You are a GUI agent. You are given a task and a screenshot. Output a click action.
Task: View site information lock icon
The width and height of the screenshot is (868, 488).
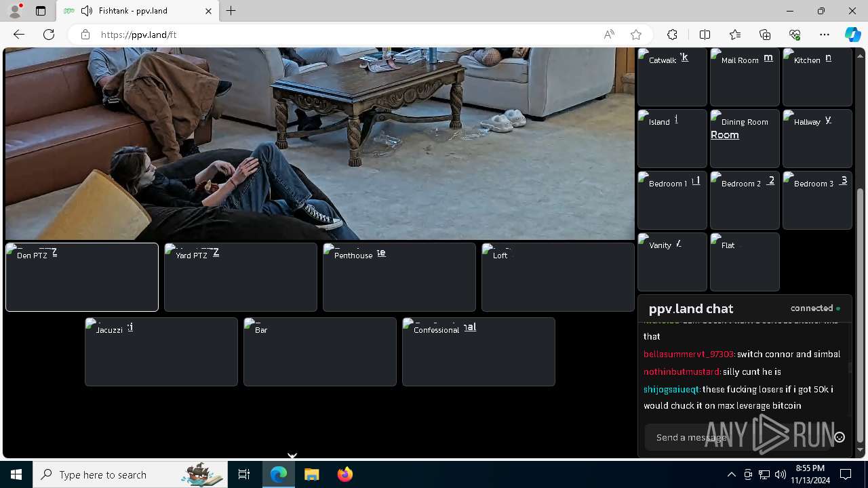tap(85, 35)
